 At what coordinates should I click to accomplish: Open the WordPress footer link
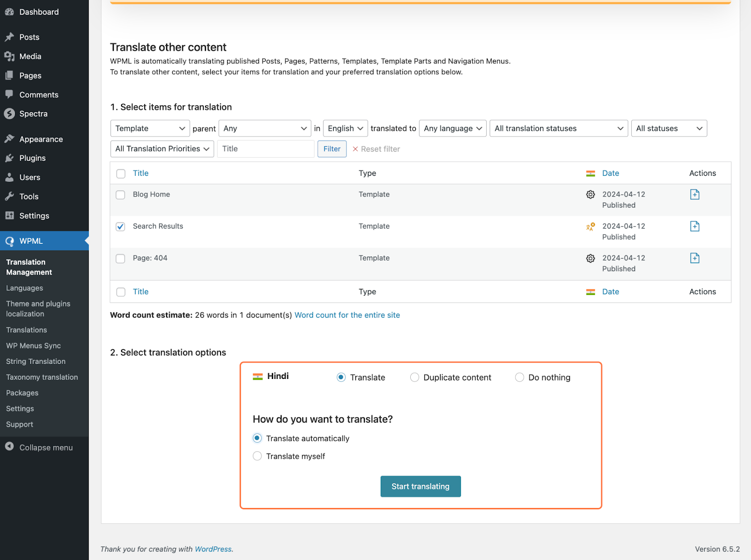pos(213,549)
